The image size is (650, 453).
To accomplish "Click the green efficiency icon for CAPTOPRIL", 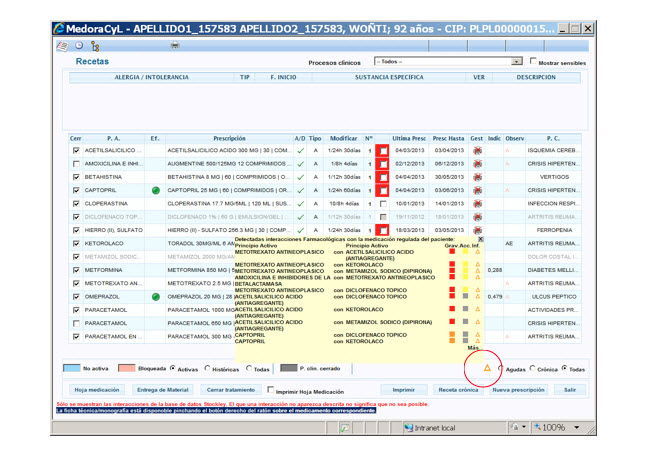I will [155, 190].
